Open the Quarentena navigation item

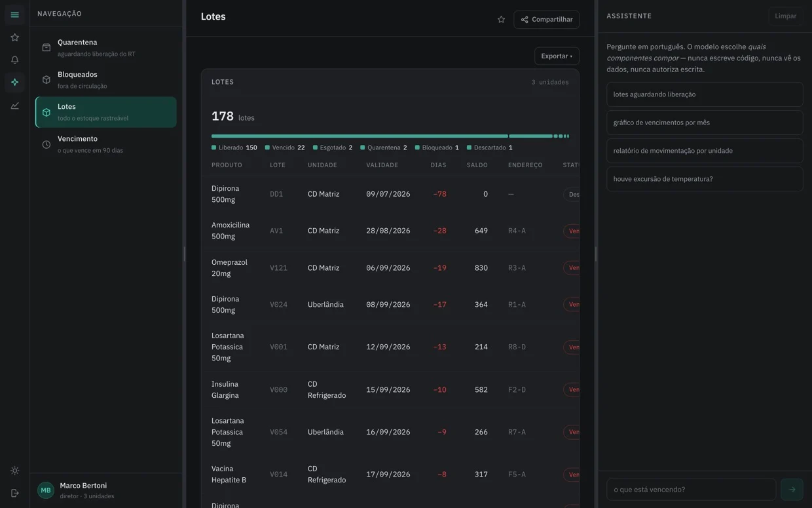[x=106, y=48]
